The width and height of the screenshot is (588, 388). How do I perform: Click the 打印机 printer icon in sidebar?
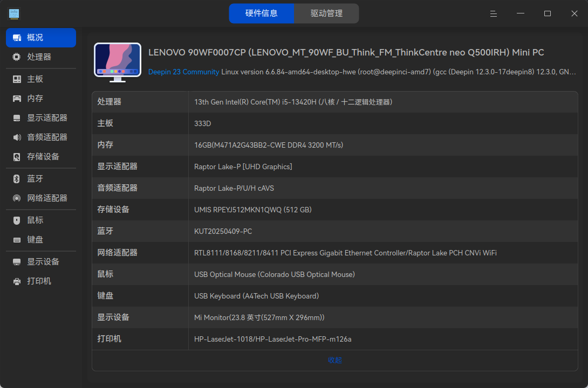coord(17,281)
